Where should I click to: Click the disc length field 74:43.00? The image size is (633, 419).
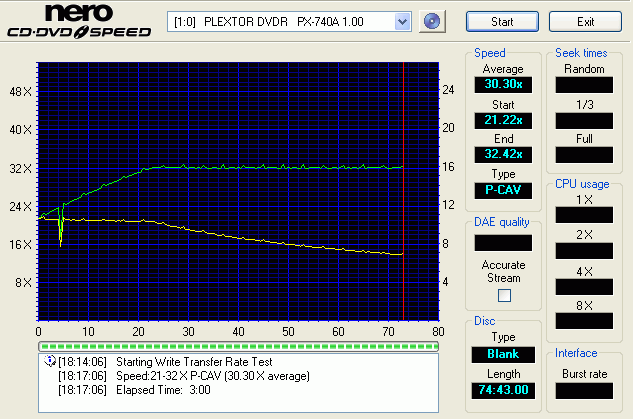tap(503, 389)
